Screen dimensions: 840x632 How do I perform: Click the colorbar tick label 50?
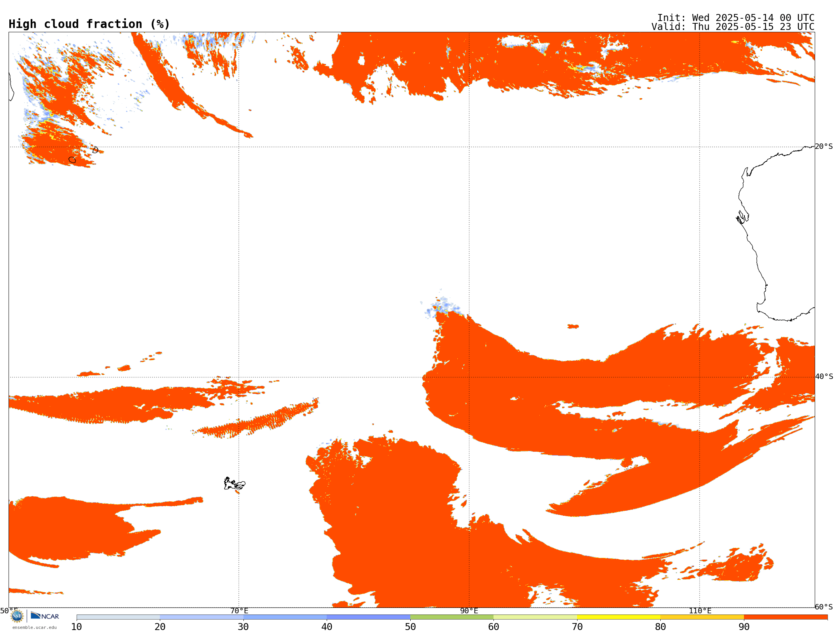tap(410, 627)
